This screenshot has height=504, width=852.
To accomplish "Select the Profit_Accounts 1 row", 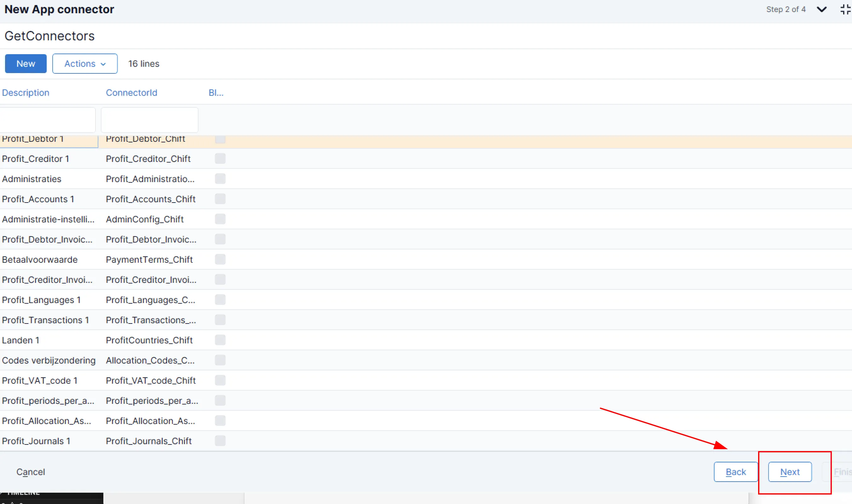I will pyautogui.click(x=38, y=199).
